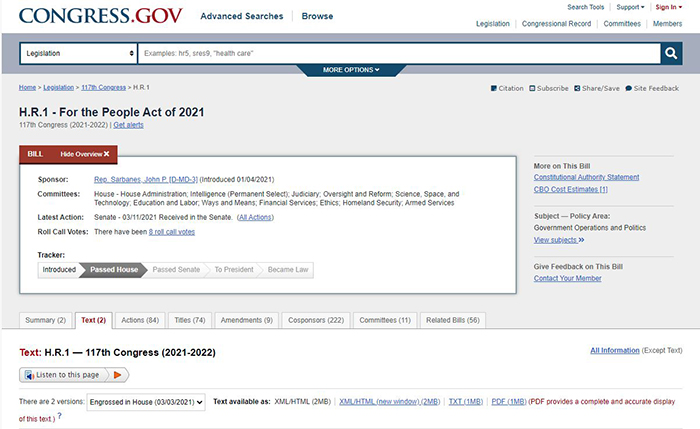The width and height of the screenshot is (700, 429).
Task: Click Introduced step in tracker
Action: (x=59, y=270)
